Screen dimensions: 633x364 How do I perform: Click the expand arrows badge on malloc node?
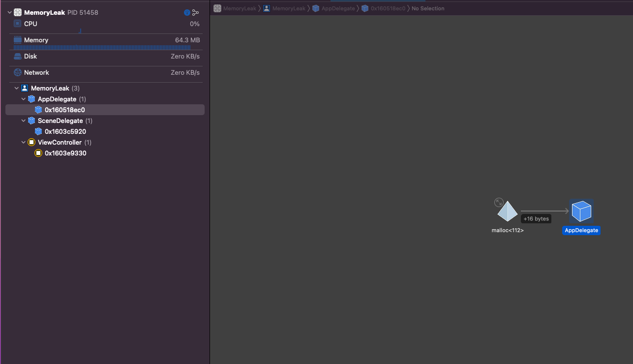[499, 202]
